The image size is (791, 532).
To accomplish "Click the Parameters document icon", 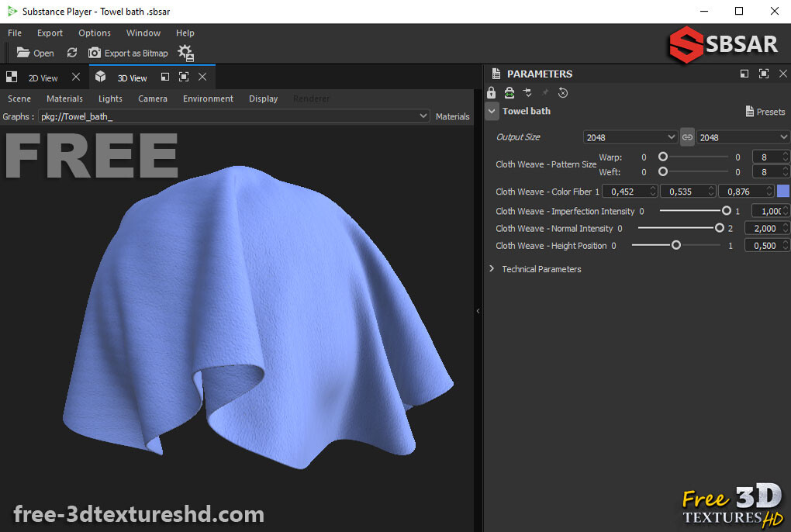I will (496, 74).
